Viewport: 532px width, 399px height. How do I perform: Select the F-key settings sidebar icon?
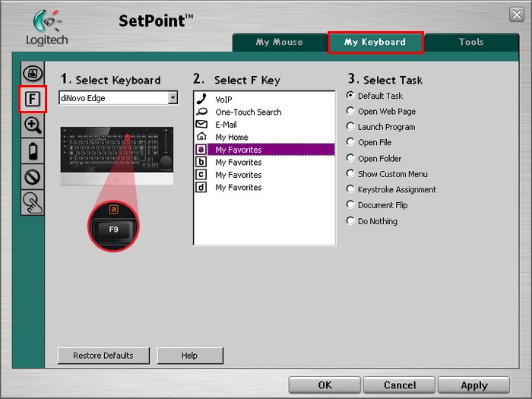click(32, 99)
